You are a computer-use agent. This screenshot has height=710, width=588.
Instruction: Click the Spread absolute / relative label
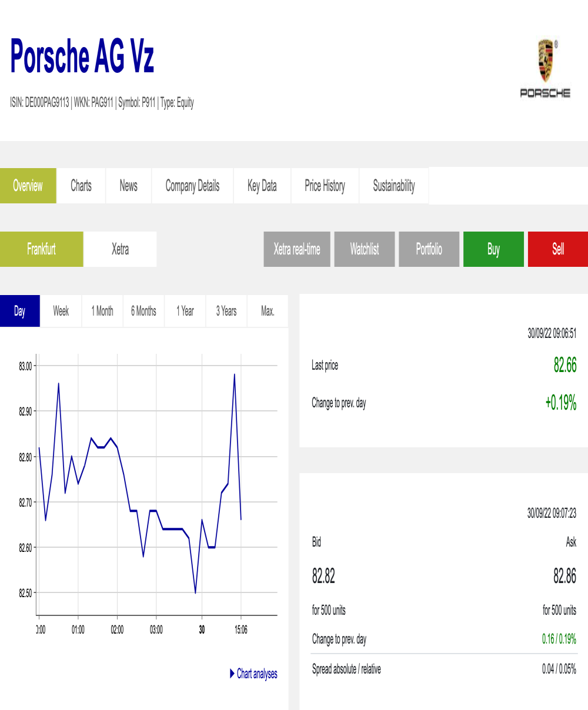(346, 669)
